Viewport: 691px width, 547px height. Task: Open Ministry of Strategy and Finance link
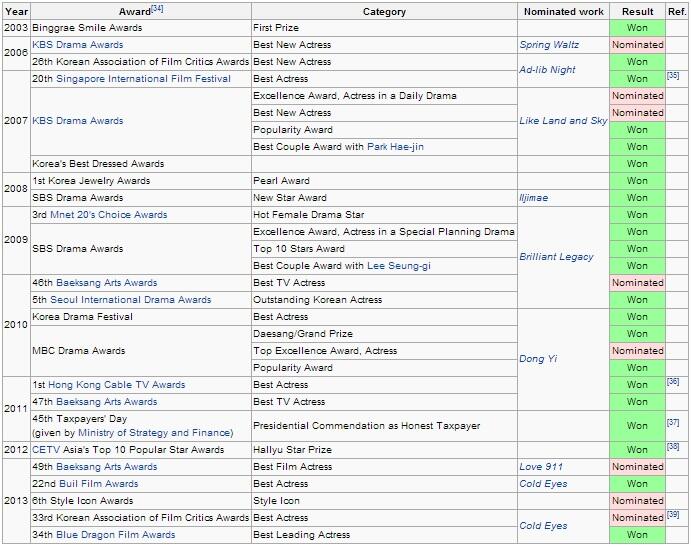click(x=155, y=433)
